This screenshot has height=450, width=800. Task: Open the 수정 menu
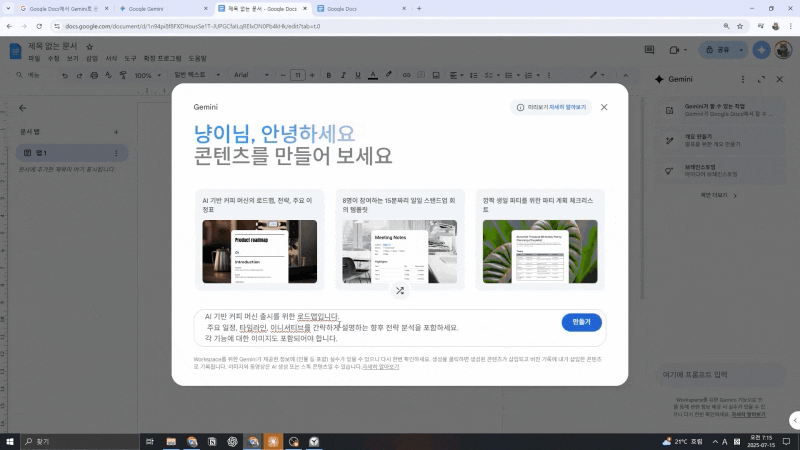tap(53, 59)
